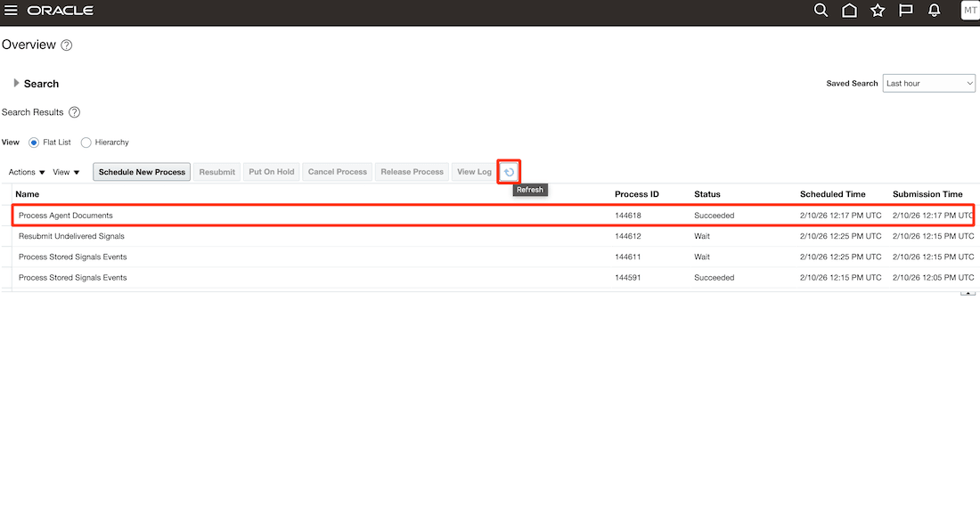
Task: Open the global search magnifier
Action: tap(821, 10)
